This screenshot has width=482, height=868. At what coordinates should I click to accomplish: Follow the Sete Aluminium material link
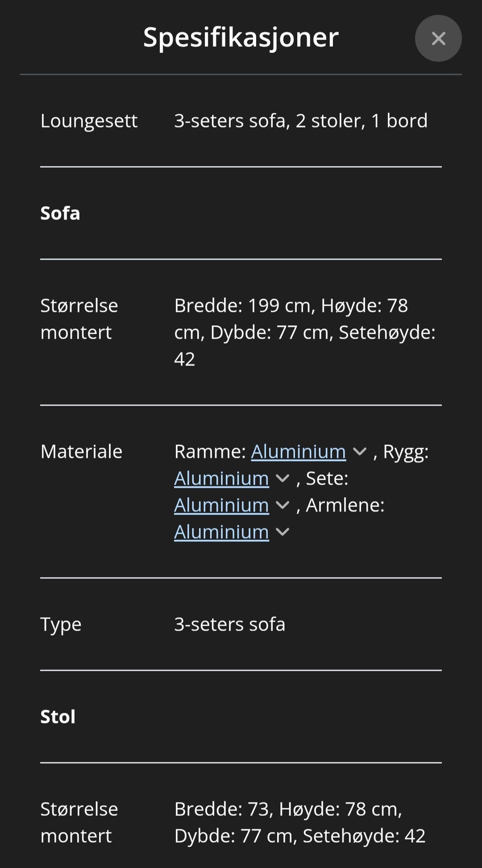tap(221, 505)
